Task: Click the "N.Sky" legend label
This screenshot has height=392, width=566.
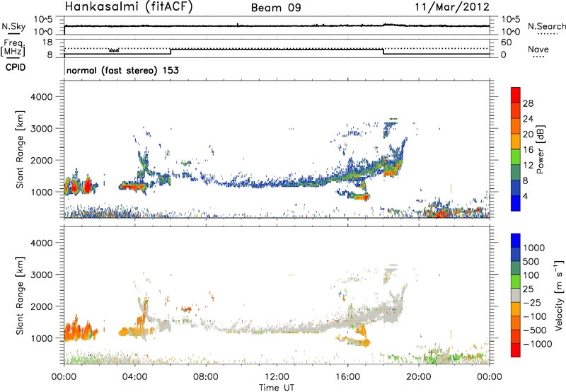Action: pyautogui.click(x=13, y=26)
